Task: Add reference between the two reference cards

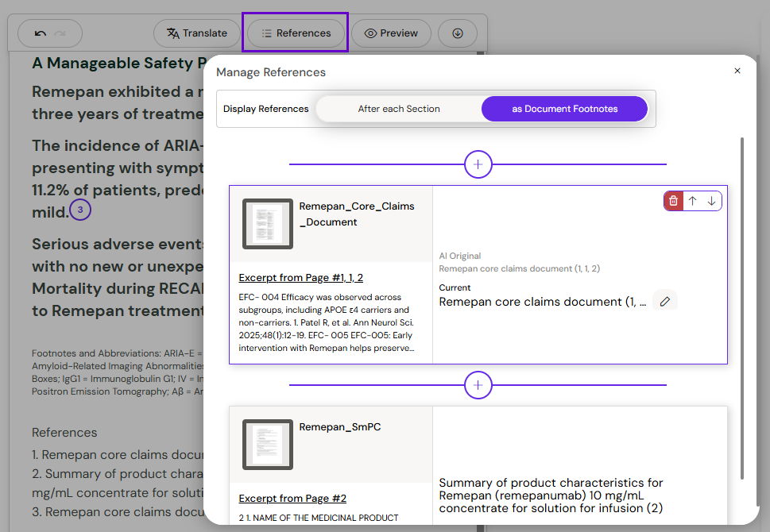Action: [x=478, y=385]
